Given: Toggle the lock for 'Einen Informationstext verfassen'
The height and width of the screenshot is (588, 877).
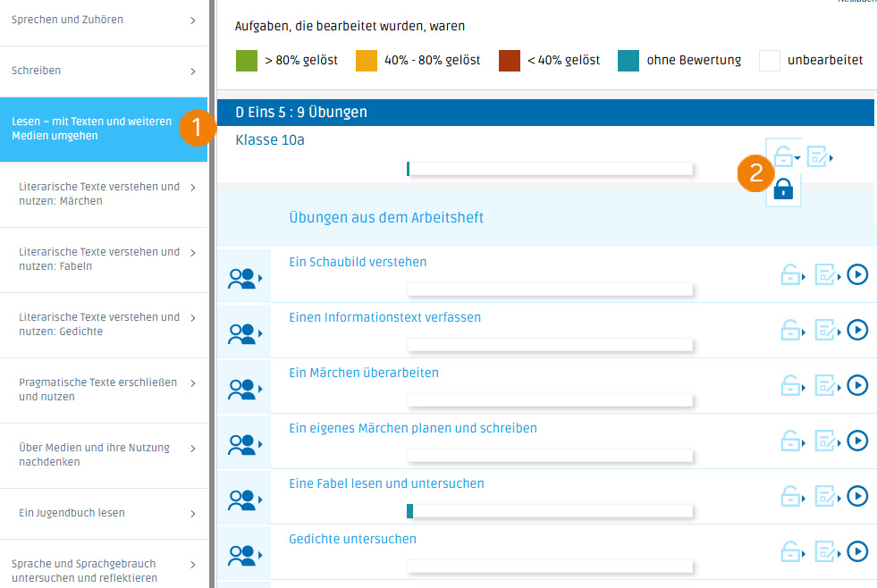Looking at the screenshot, I should tap(792, 331).
